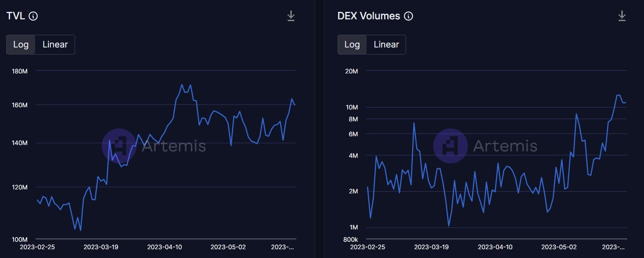Viewport: 644px width, 258px height.
Task: Click the TVL peak near 170M
Action: 182,84
